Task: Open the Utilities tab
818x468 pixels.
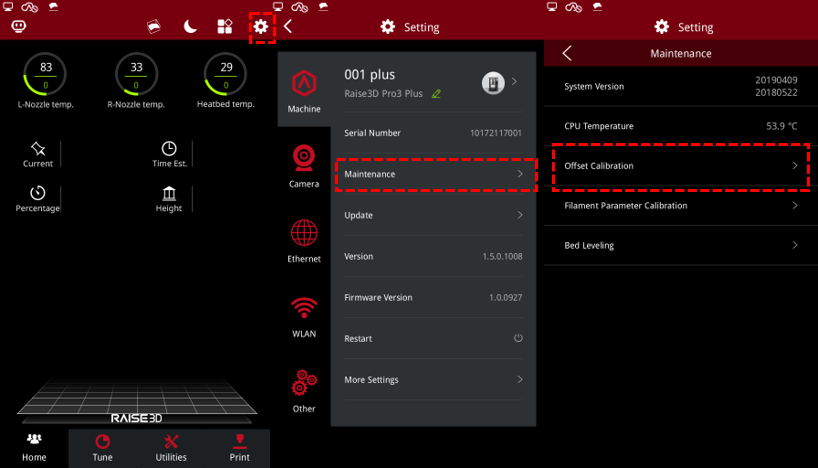Action: tap(171, 447)
